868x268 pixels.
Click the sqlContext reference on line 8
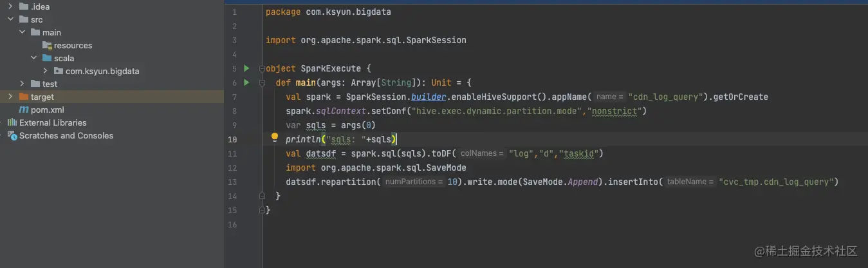pos(342,111)
